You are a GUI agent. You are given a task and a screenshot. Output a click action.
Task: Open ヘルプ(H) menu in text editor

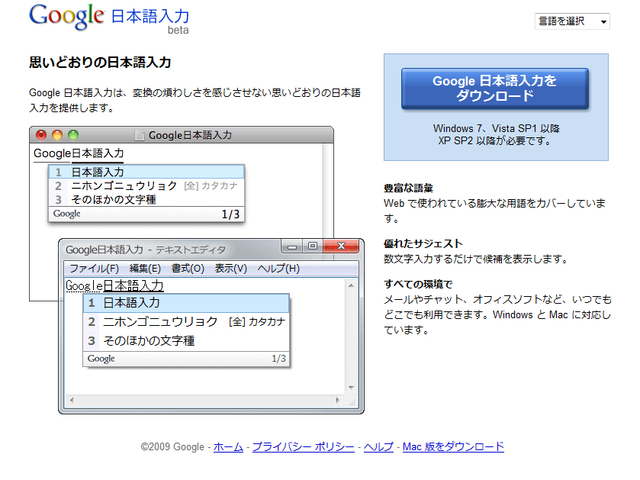tap(278, 268)
